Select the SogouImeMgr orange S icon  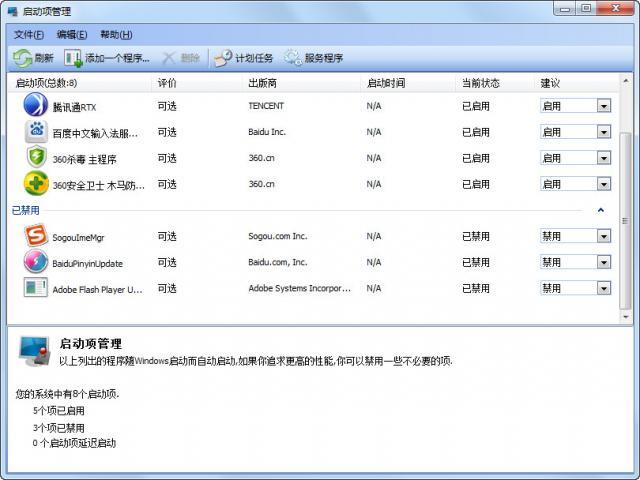[36, 235]
